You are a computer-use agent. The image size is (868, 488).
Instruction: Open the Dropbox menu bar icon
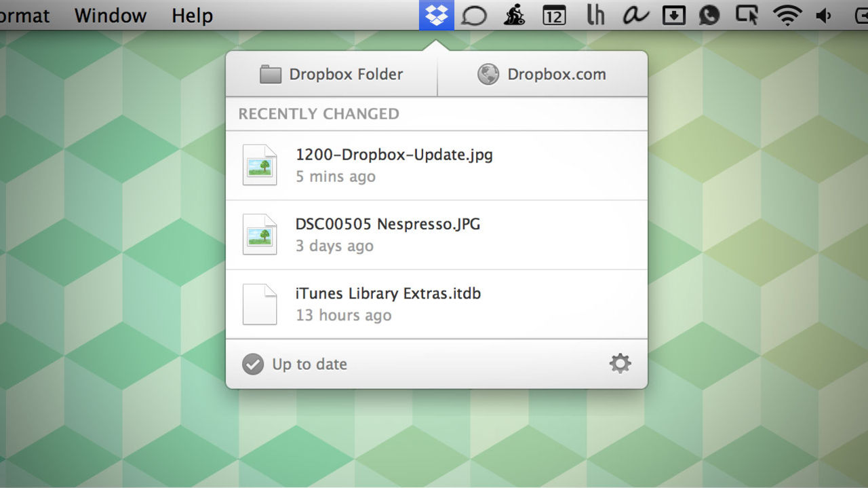[436, 15]
